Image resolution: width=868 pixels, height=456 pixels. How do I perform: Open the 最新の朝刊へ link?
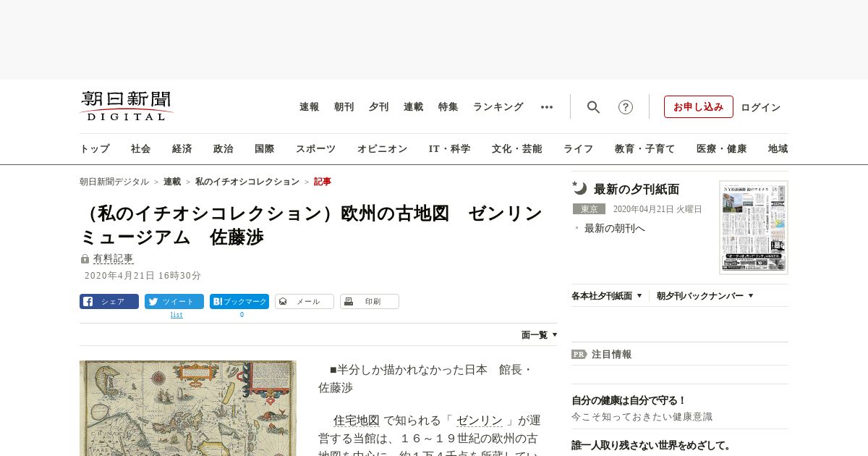(x=615, y=228)
